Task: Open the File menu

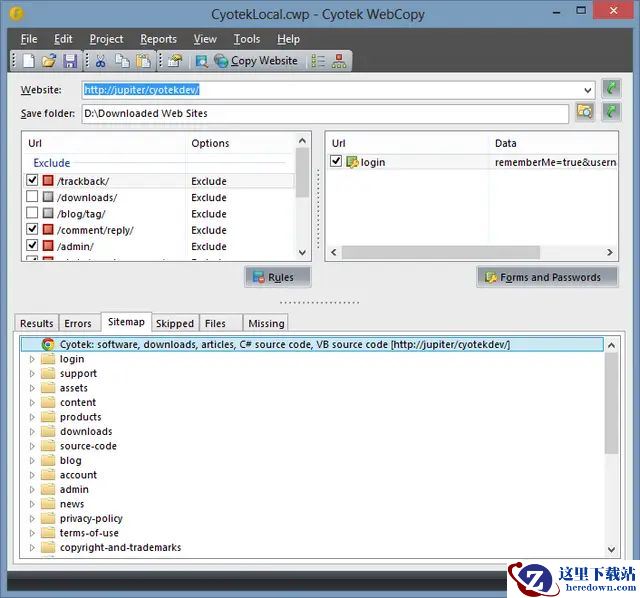Action: pyautogui.click(x=29, y=39)
